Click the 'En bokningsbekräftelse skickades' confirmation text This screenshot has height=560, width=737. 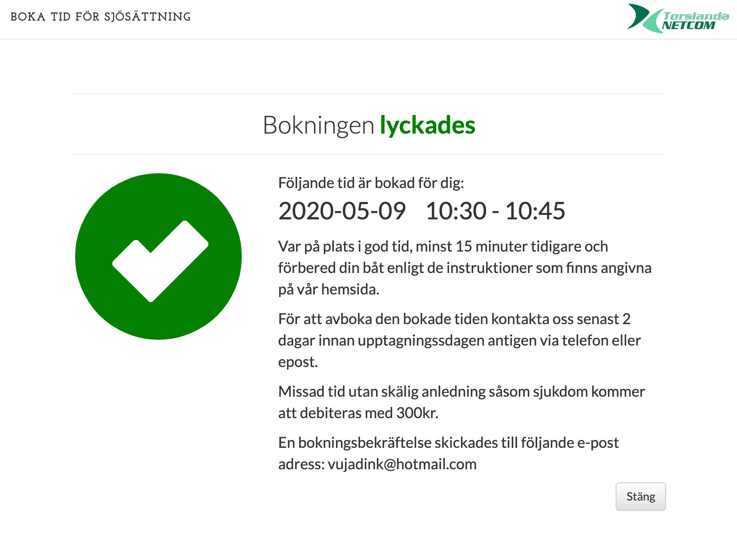pos(449,453)
